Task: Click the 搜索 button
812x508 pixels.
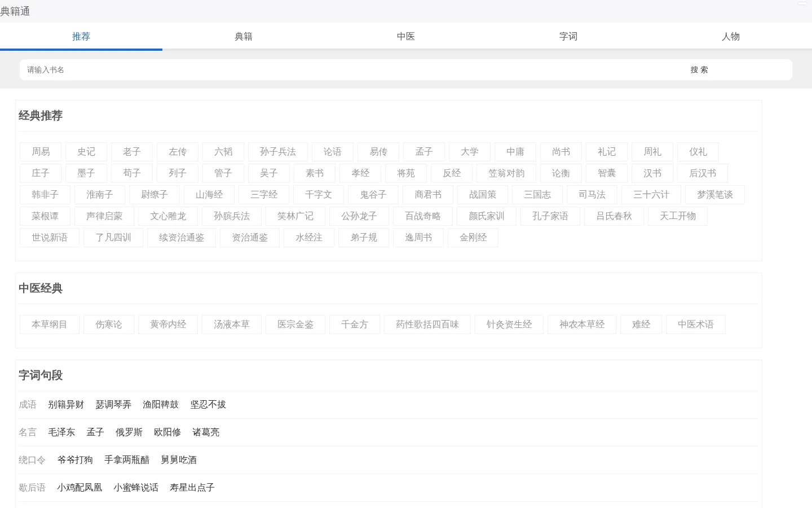Action: [x=699, y=70]
